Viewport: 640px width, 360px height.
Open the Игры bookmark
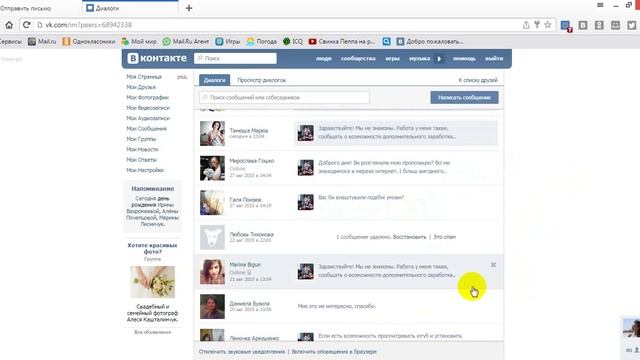[x=228, y=41]
